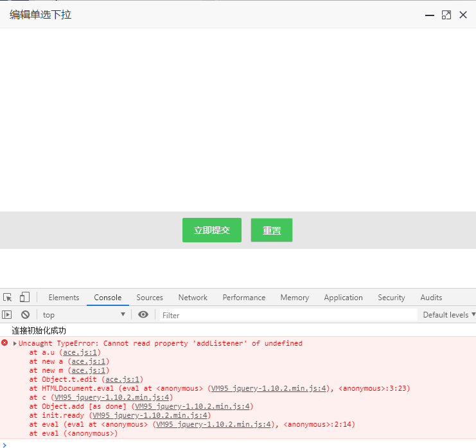Image resolution: width=476 pixels, height=448 pixels.
Task: Open jquery link on init.ready line
Action: point(150,415)
